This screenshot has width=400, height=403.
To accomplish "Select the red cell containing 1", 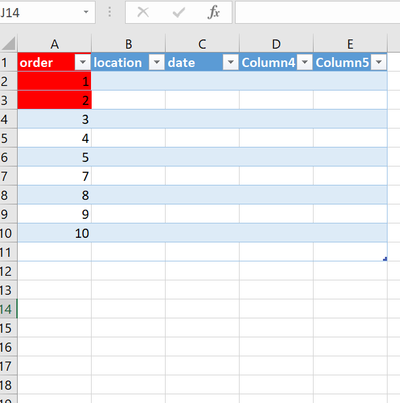I will [55, 81].
